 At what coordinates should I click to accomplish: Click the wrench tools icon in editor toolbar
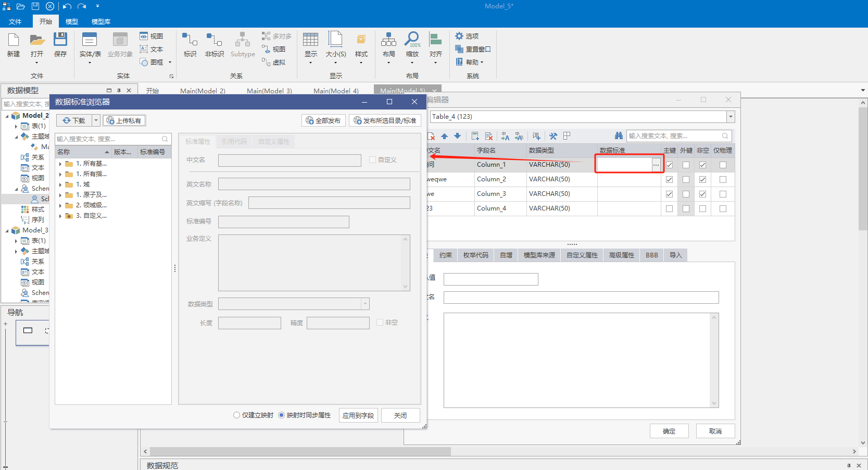pyautogui.click(x=553, y=136)
